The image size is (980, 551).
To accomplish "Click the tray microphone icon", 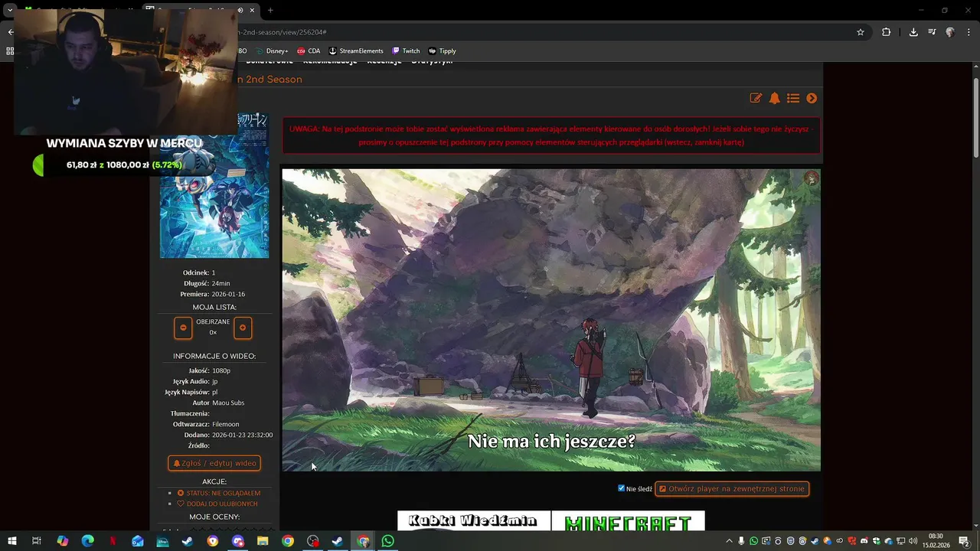I will click(x=741, y=541).
